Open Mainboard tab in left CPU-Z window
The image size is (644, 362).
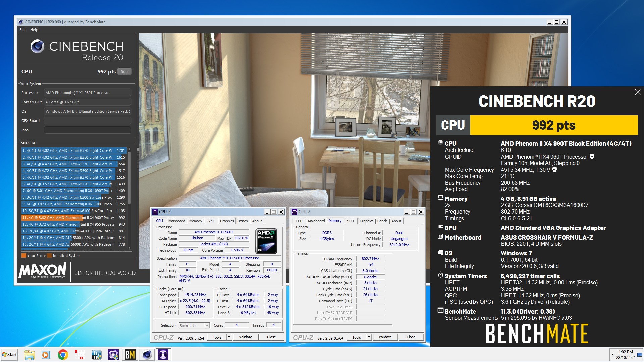[x=177, y=221]
